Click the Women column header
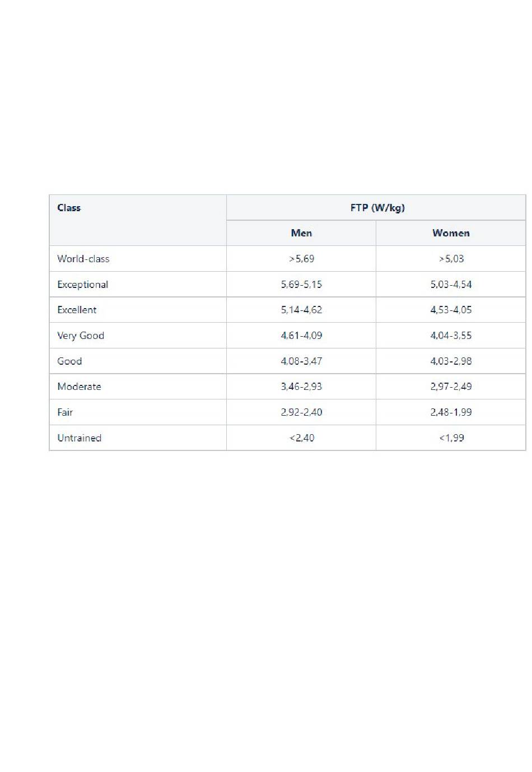Image resolution: width=532 pixels, height=772 pixels. click(451, 233)
